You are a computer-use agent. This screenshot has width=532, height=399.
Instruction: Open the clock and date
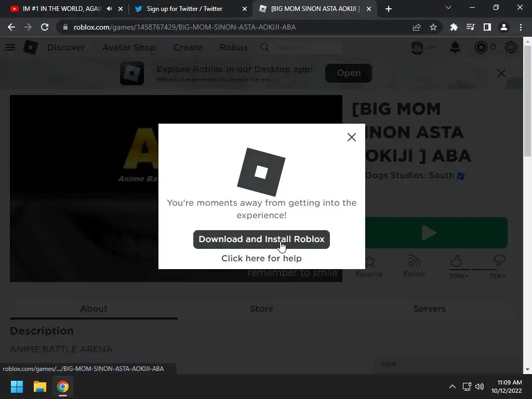pos(507,387)
